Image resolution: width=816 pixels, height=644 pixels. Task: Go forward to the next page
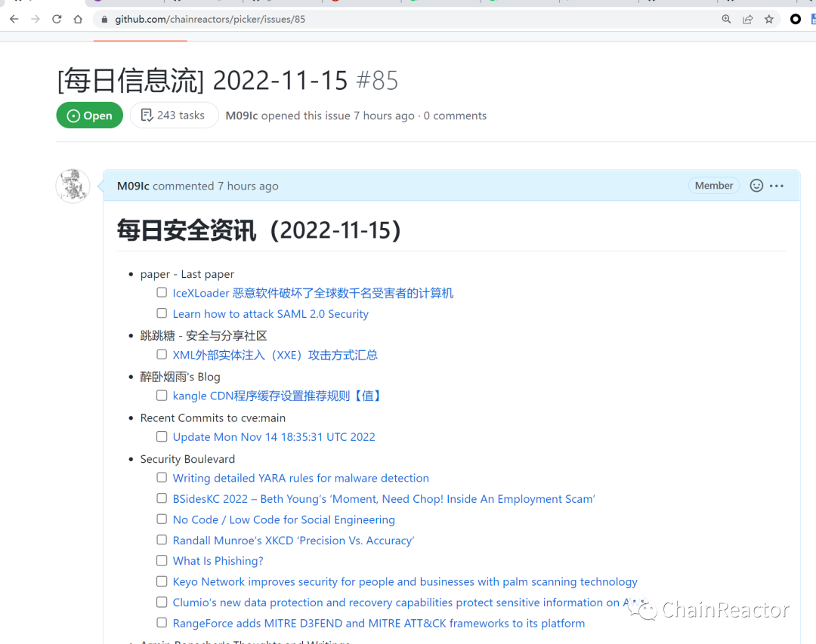(36, 19)
